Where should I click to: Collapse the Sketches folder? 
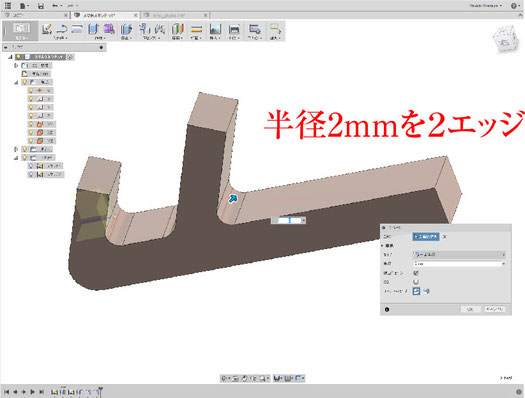coord(16,158)
